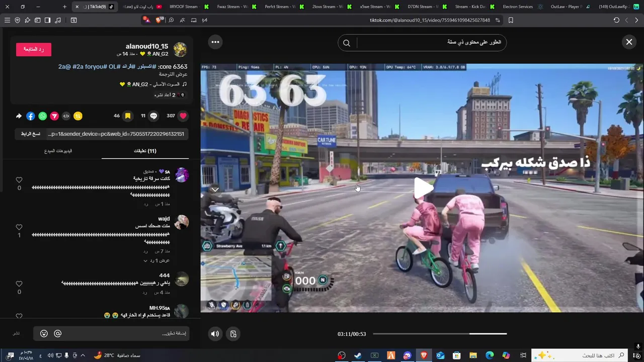Go to next video with down chevron
The width and height of the screenshot is (644, 362).
click(x=215, y=190)
